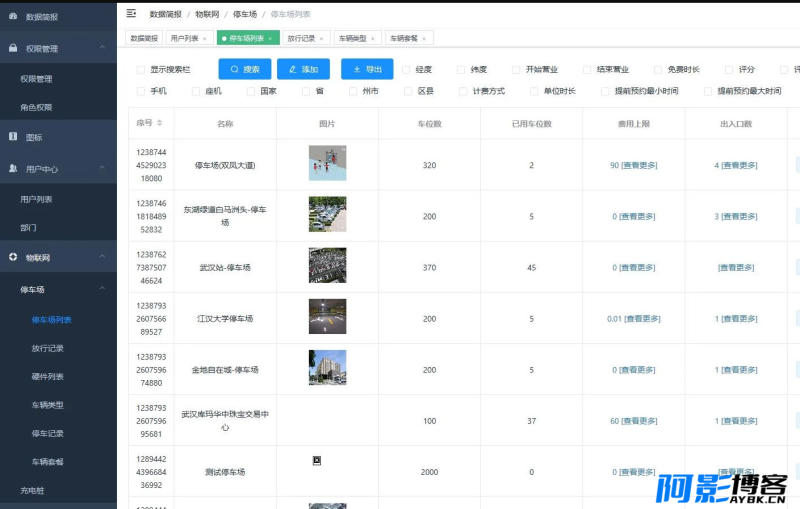Screen dimensions: 800x509
Task: Close the 车辆类型 tab
Action: click(372, 39)
